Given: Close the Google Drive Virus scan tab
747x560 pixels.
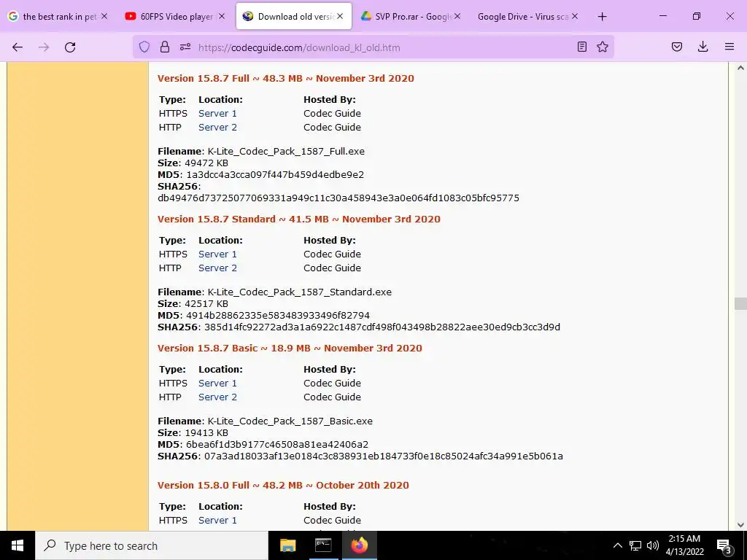Looking at the screenshot, I should (x=575, y=16).
